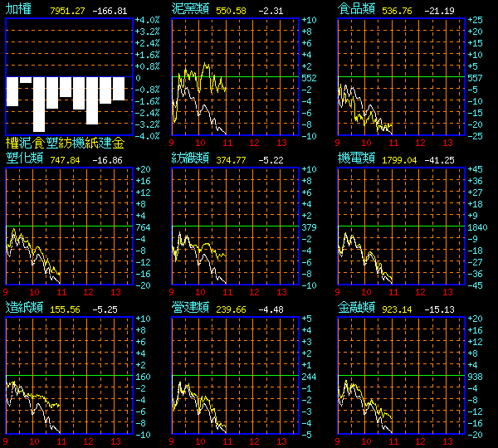Select the 加權 index value 7951.27

(x=67, y=11)
